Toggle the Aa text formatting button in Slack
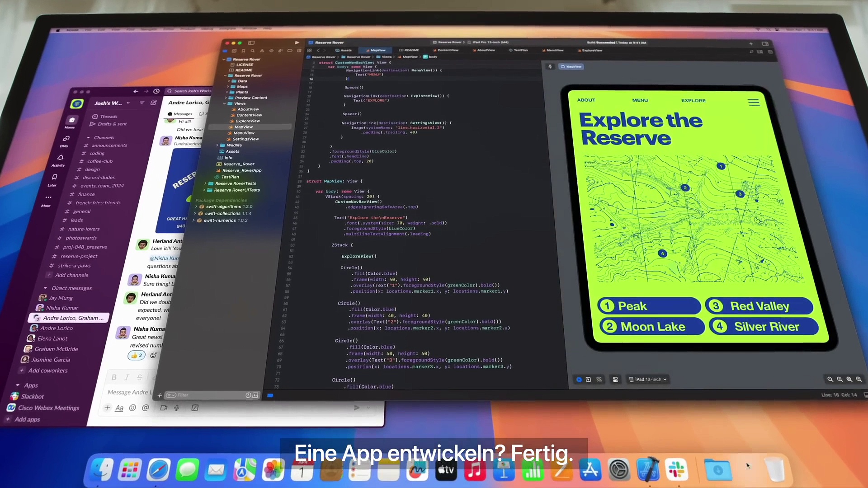Image resolution: width=868 pixels, height=488 pixels. [x=119, y=408]
